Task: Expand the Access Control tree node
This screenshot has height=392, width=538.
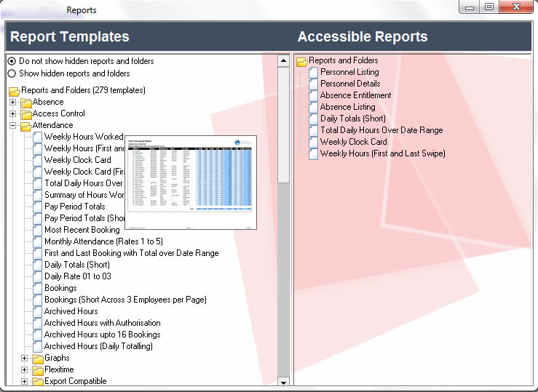Action: (x=12, y=114)
